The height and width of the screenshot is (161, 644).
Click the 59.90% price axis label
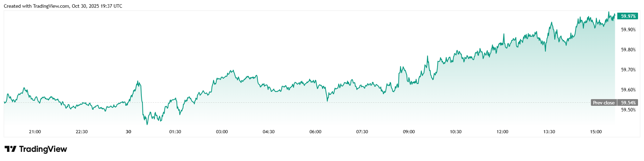628,30
